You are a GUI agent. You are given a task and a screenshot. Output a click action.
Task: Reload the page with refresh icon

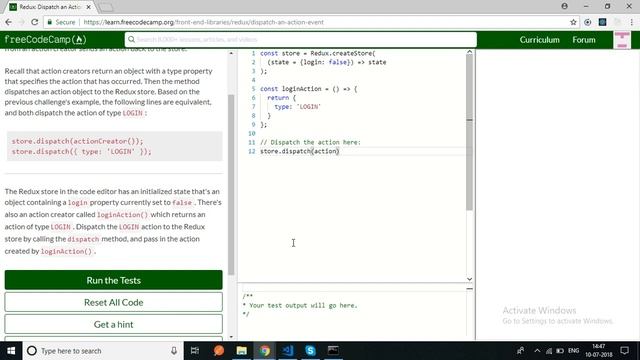(x=35, y=22)
